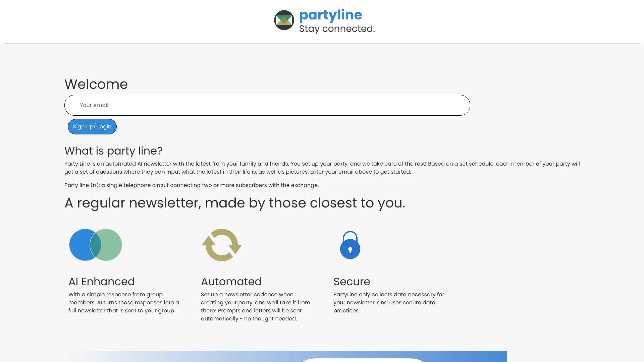Click the Stay connected tagline

click(337, 28)
